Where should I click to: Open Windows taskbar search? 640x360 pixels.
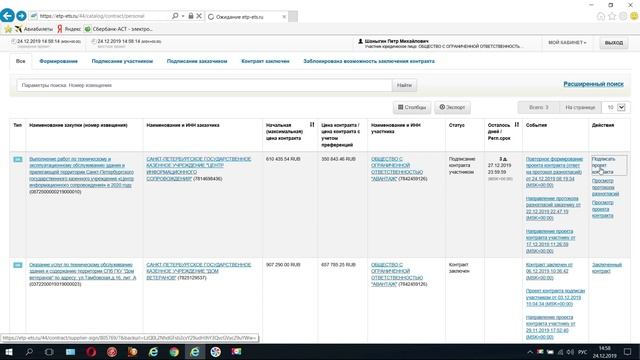[29, 352]
